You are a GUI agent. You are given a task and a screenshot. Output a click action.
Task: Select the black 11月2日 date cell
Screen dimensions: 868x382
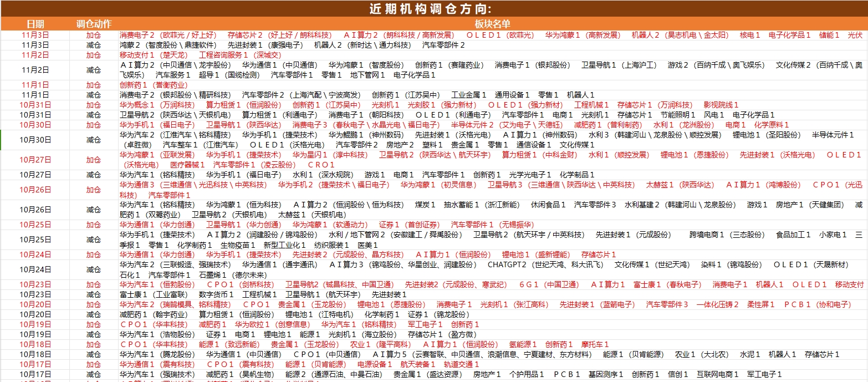35,70
